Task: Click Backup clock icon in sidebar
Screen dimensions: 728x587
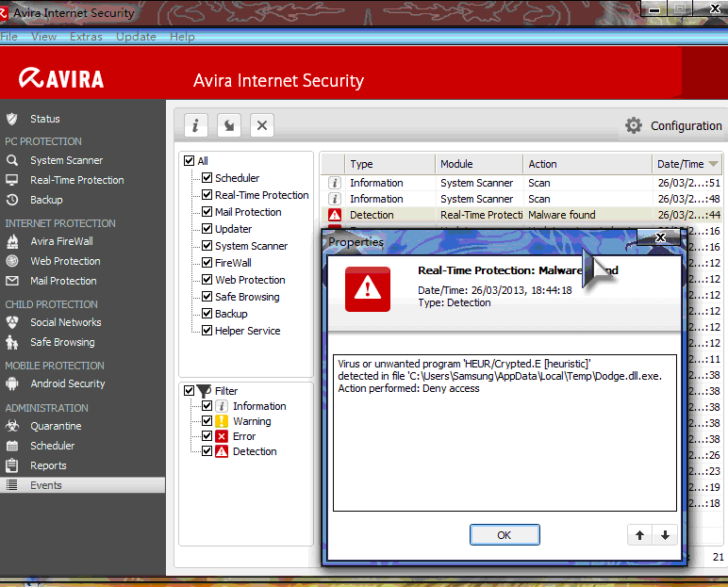Action: click(12, 200)
